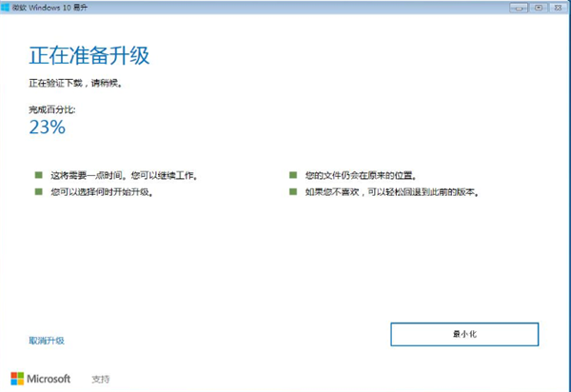Click the text 您的文件仍会在原来的位置
Viewport: 571px width, 392px height.
(x=361, y=176)
